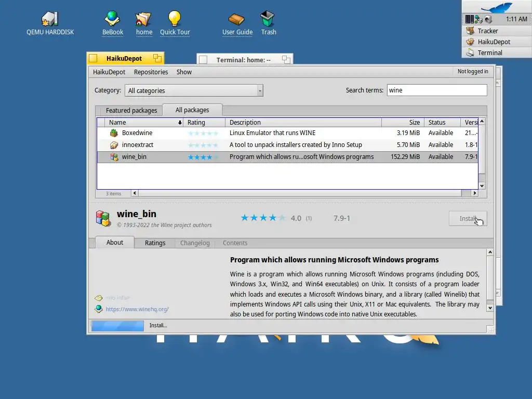Click the Search terms input field
The width and height of the screenshot is (532, 399).
pos(436,90)
